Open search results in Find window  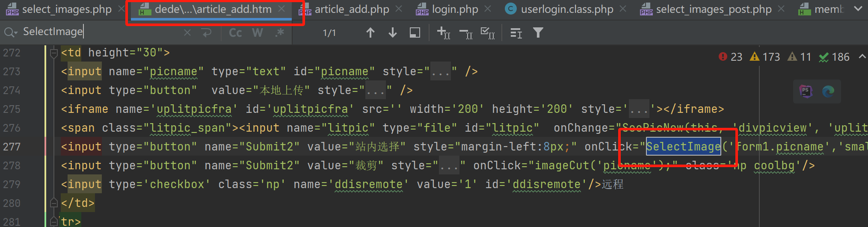point(415,33)
